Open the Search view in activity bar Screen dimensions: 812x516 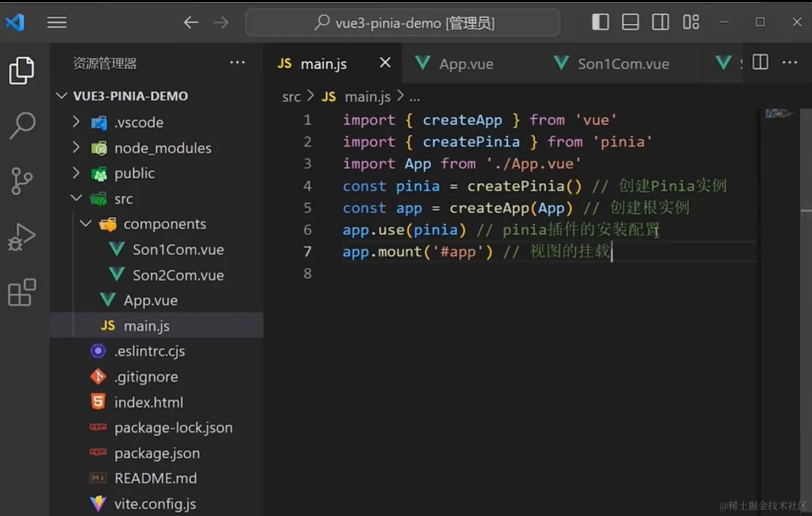(22, 125)
